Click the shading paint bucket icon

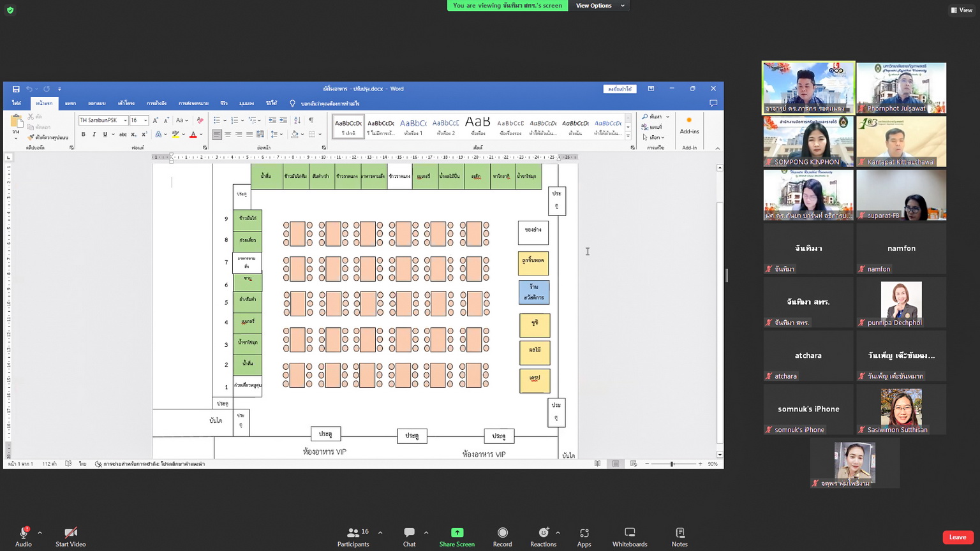pos(294,135)
